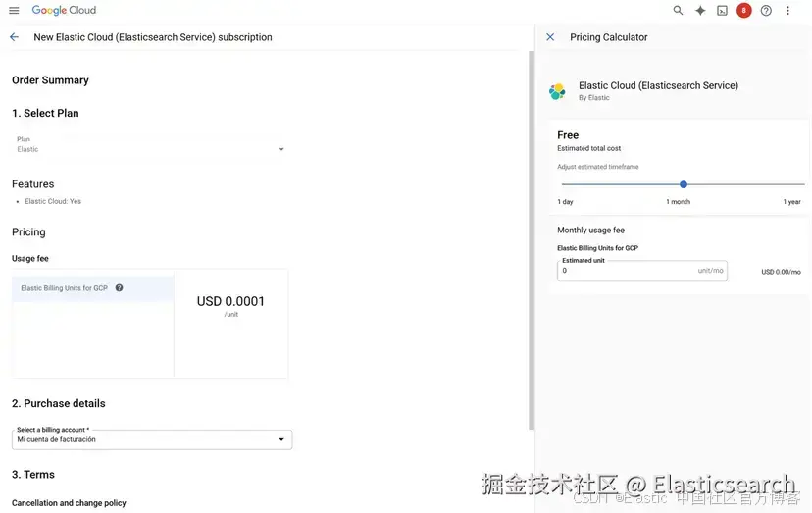The image size is (812, 513).
Task: Open the billing account dropdown
Action: pos(152,439)
